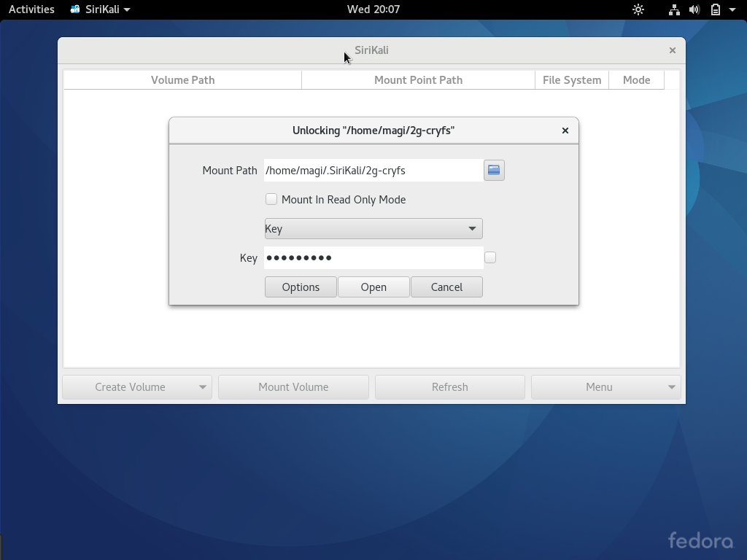Image resolution: width=747 pixels, height=560 pixels.
Task: Select the Mount Point Path column header
Action: (x=418, y=80)
